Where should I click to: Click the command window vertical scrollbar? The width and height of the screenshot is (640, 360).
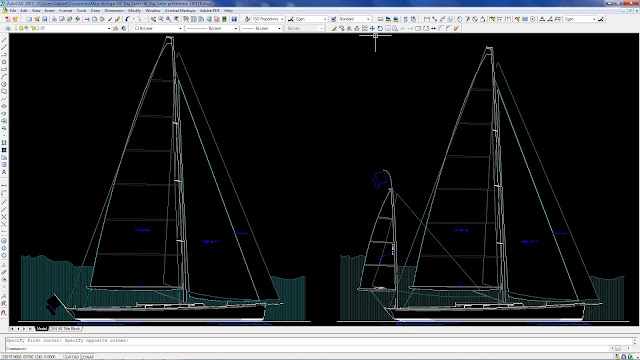pos(635,341)
